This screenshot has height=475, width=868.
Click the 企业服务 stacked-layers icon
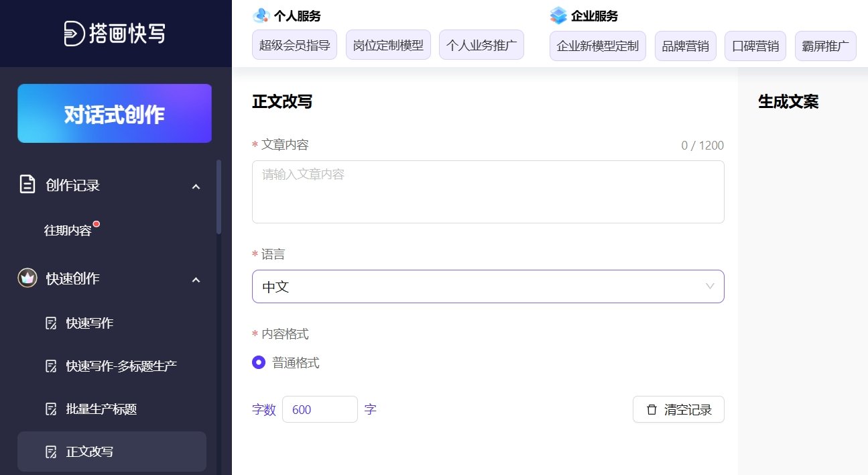558,15
